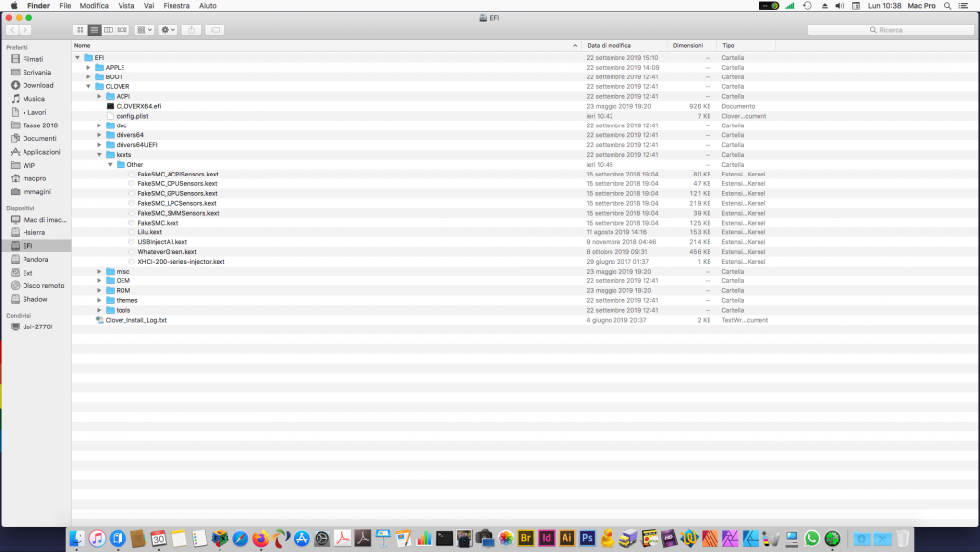The image size is (980, 552).
Task: Open Scrivania in the sidebar
Action: pos(37,72)
